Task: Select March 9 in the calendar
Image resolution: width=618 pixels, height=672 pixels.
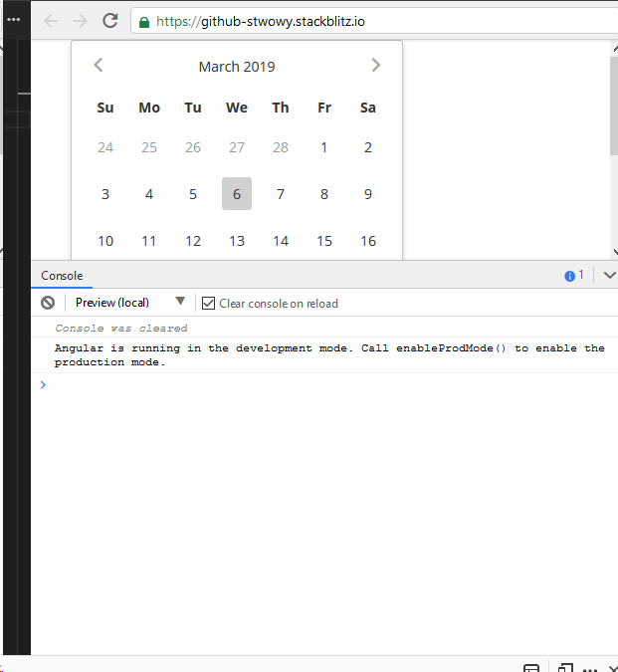Action: (368, 194)
